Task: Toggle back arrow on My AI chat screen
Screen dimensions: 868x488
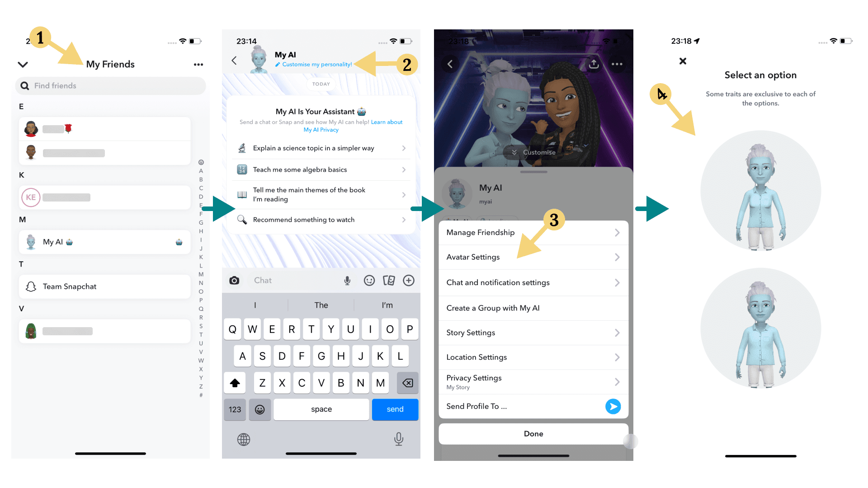Action: (x=234, y=60)
